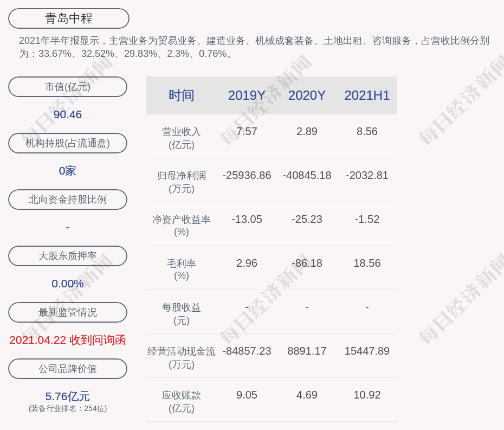Image resolution: width=504 pixels, height=430 pixels.
Task: Select the 2020Y column header
Action: click(x=307, y=95)
